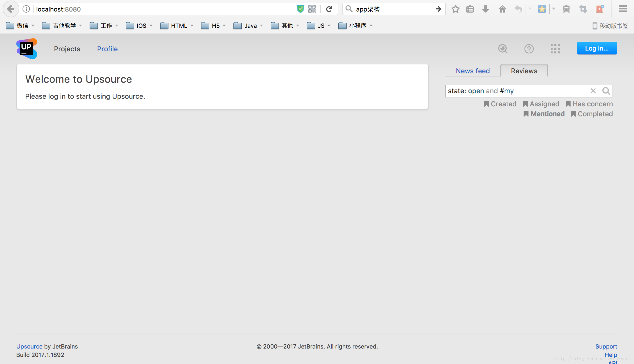The image size is (634, 364).
Task: Expand the 其他 bookmarks folder
Action: [285, 26]
